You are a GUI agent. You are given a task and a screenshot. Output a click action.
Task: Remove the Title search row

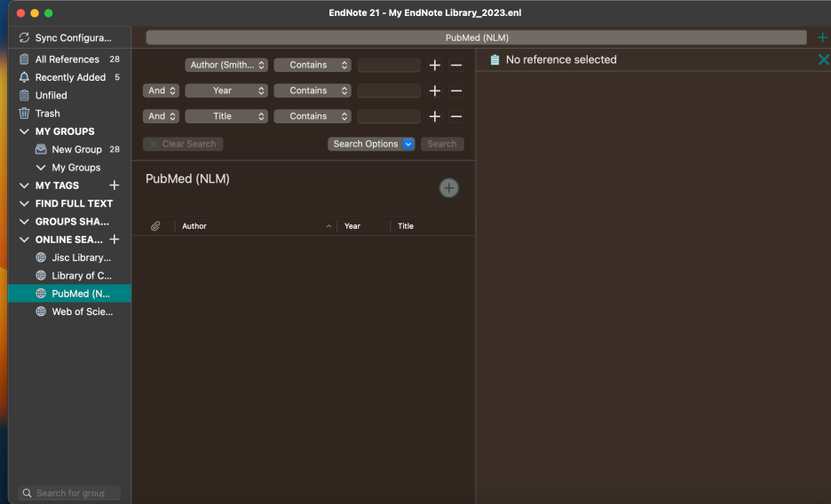[455, 116]
